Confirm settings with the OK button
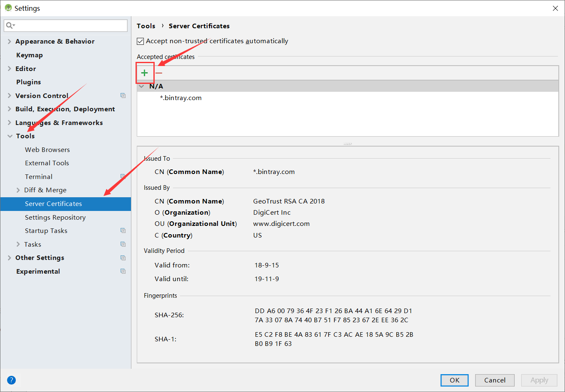Screen dimensions: 565x392 coord(454,380)
